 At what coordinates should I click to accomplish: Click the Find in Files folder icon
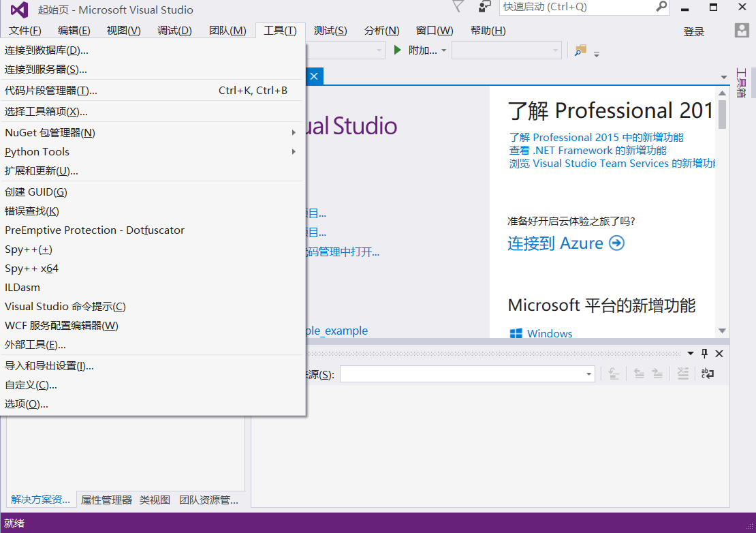pyautogui.click(x=580, y=50)
